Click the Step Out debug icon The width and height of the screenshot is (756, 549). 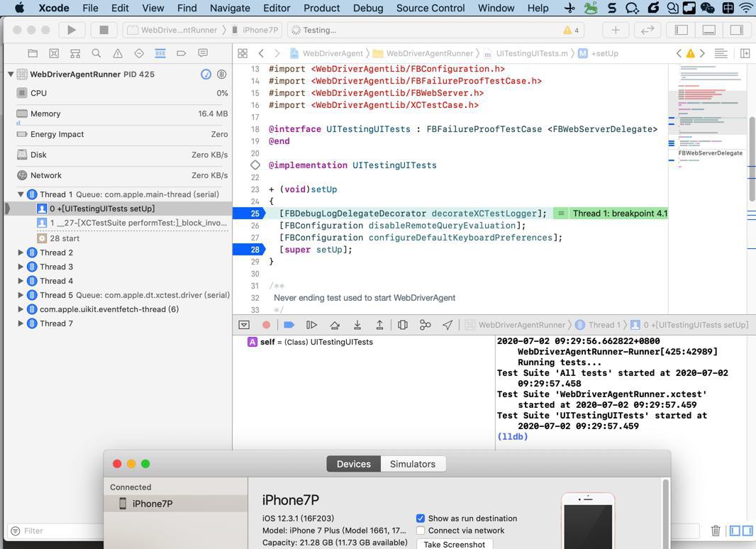click(x=380, y=325)
